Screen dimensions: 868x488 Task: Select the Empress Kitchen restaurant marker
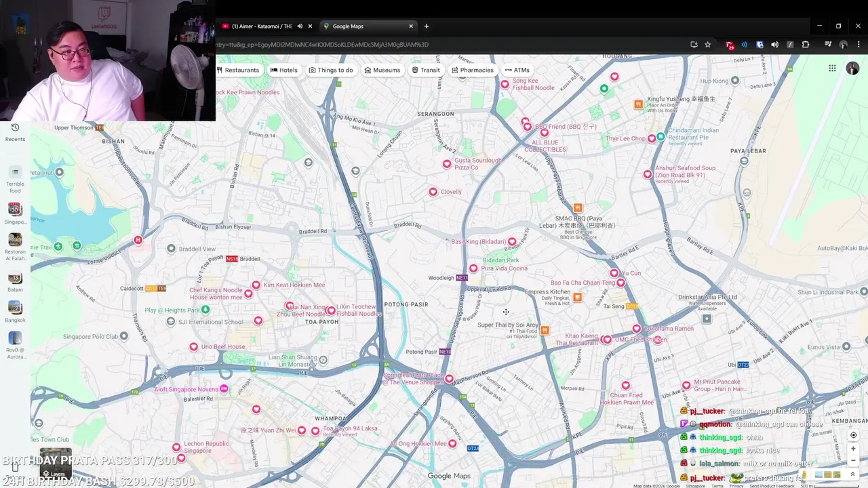pos(577,297)
